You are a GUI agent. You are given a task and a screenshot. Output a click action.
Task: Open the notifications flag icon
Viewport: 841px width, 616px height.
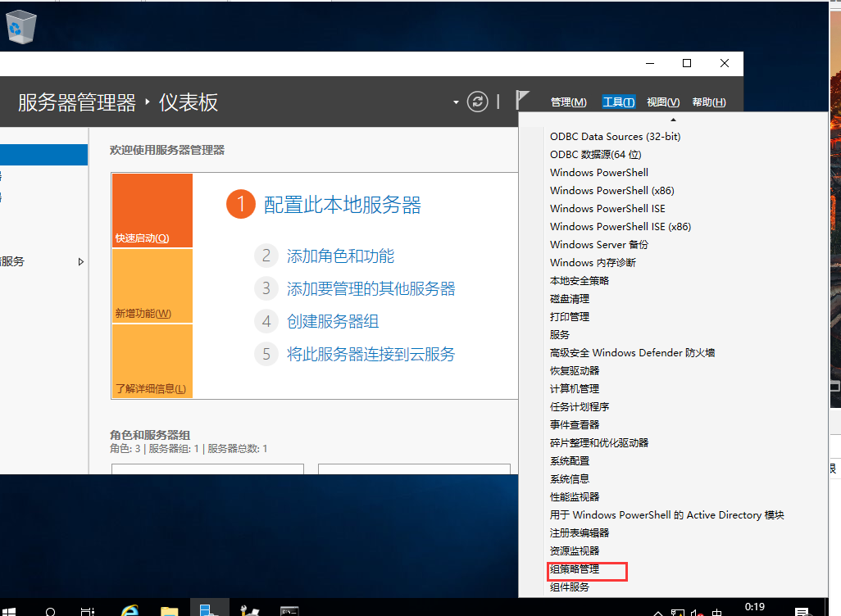[x=522, y=100]
